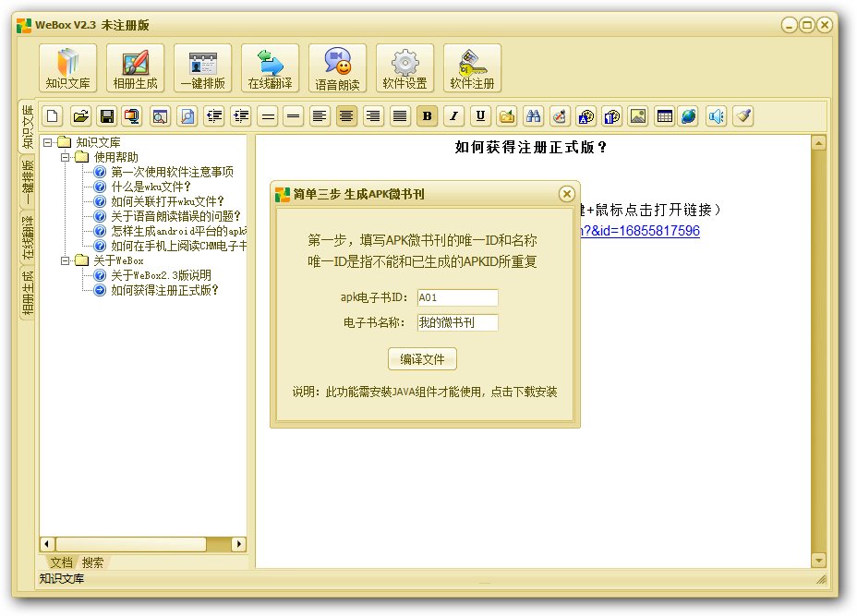Collapse the 关于WeBox folder node
This screenshot has height=616, width=857.
point(65,260)
